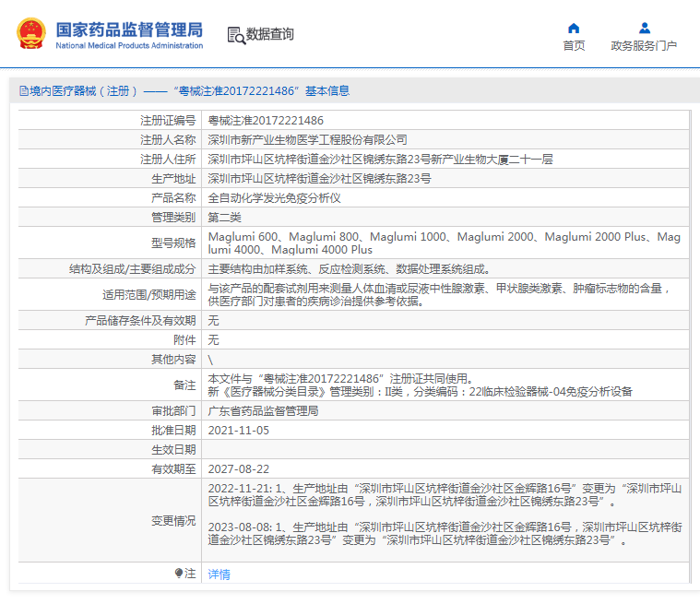Open 政务服务门户 text link
This screenshot has height=604, width=700.
click(644, 45)
